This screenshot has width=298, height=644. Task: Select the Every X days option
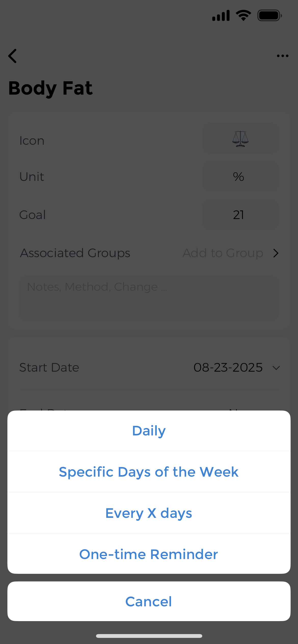click(149, 513)
